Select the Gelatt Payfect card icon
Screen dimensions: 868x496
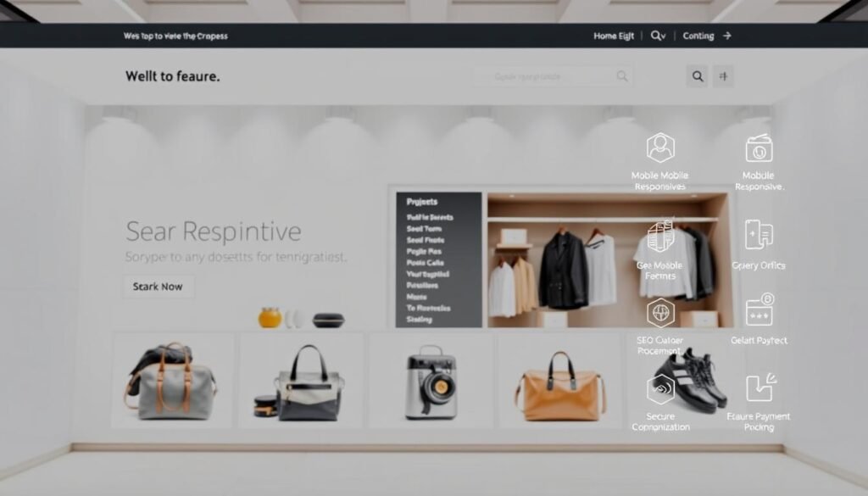pos(759,311)
